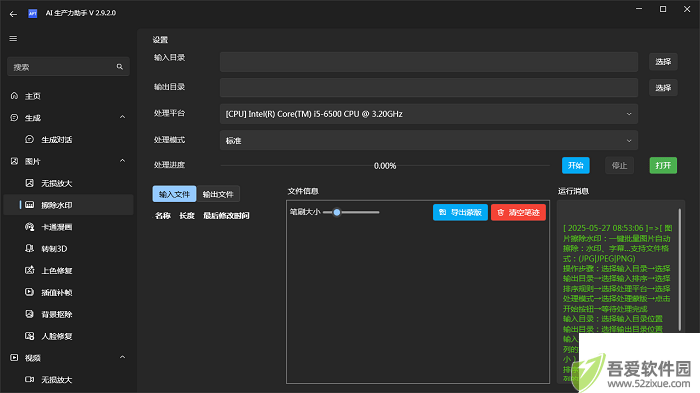Click the 生成 chat icon in the sidebar
Screen dimensions: 700x393
click(14, 117)
